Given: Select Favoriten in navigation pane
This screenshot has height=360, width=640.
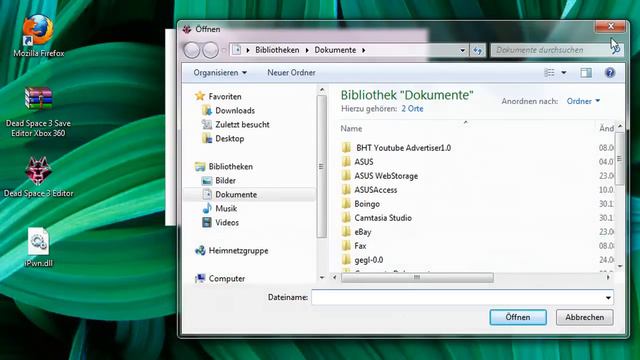Looking at the screenshot, I should point(218,96).
